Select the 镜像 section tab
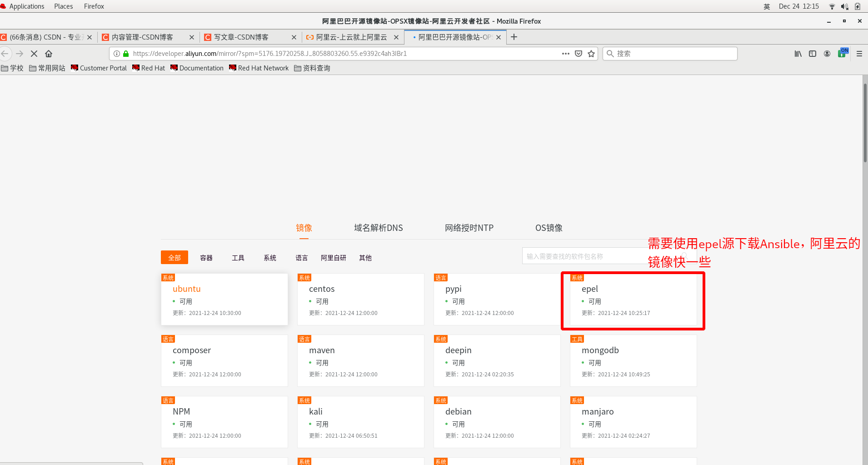This screenshot has width=868, height=465. 304,228
